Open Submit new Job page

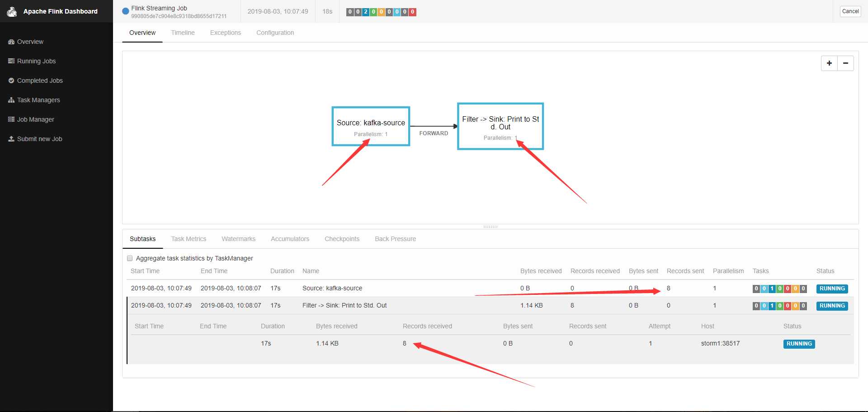coord(39,139)
